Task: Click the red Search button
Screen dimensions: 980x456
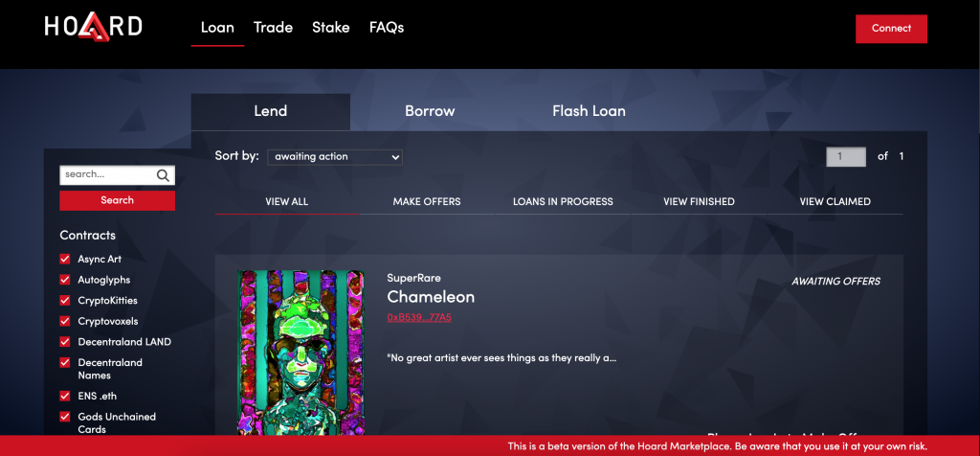Action: coord(118,200)
